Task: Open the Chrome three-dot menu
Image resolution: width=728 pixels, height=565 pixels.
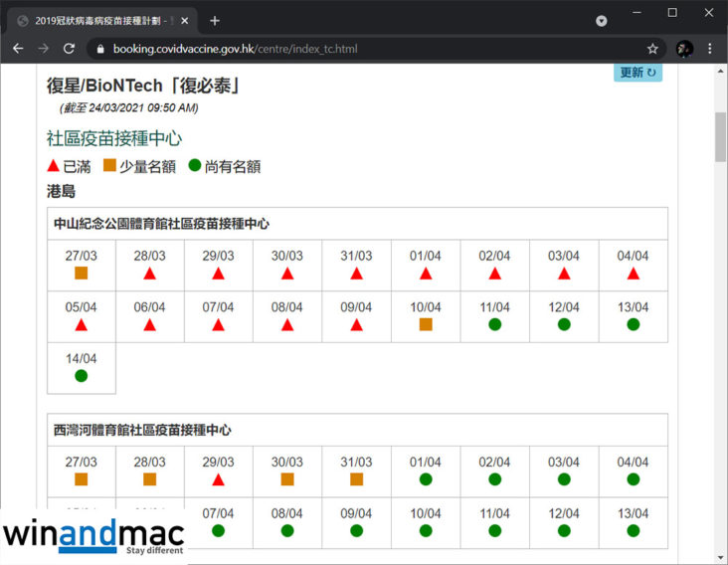Action: coord(710,48)
